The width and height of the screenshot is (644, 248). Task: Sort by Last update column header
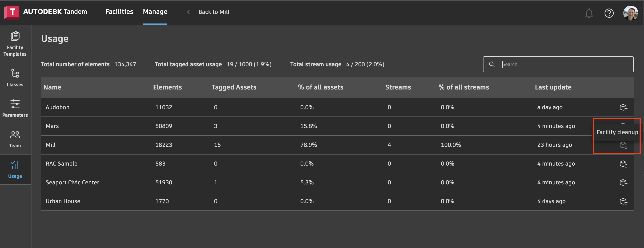pyautogui.click(x=553, y=87)
